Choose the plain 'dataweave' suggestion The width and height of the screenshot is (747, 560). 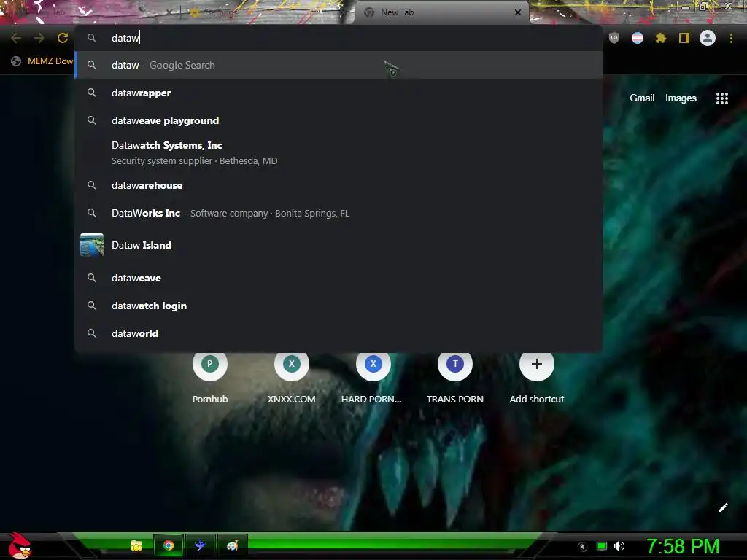[338, 278]
